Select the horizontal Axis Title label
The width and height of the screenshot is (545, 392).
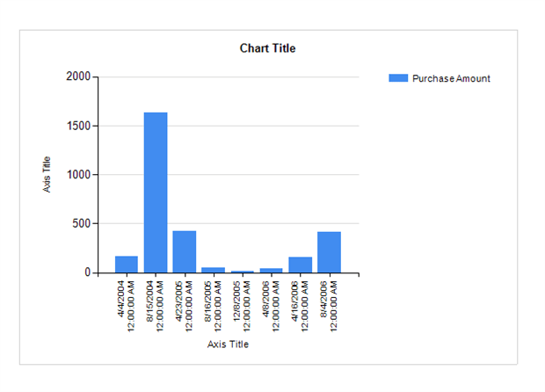pyautogui.click(x=228, y=345)
